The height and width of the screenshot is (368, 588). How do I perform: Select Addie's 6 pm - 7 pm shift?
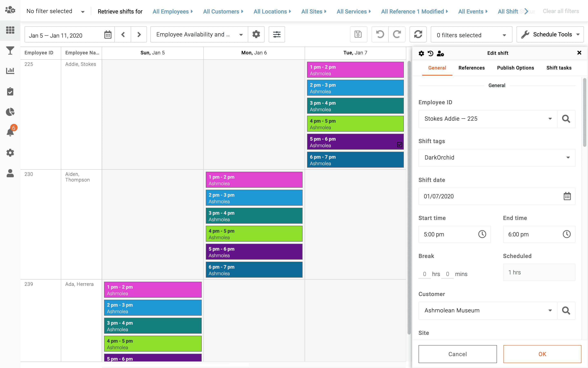(355, 160)
